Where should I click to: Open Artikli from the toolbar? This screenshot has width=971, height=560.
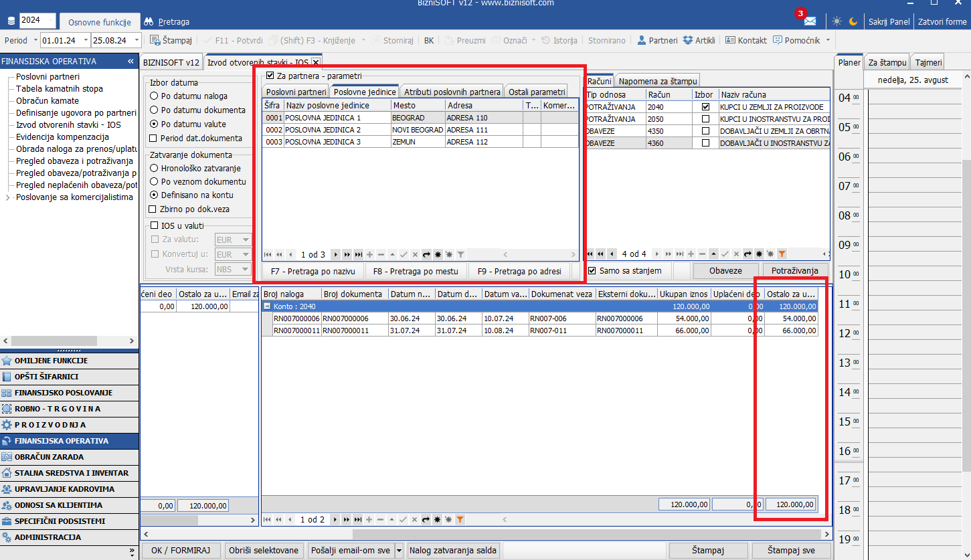pos(688,40)
